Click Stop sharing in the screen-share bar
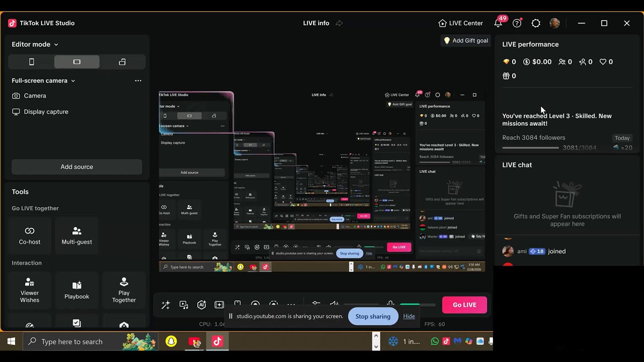Viewport: 644px width, 362px height. click(x=373, y=316)
